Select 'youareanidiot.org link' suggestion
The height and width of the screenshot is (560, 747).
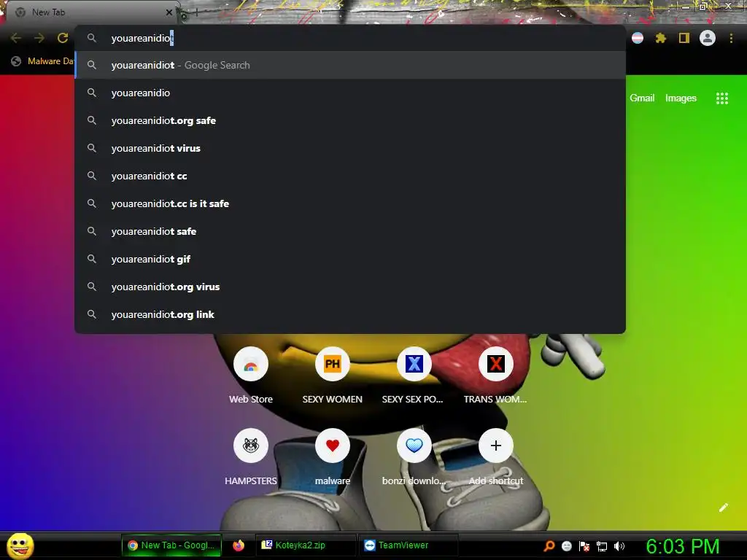pos(350,314)
